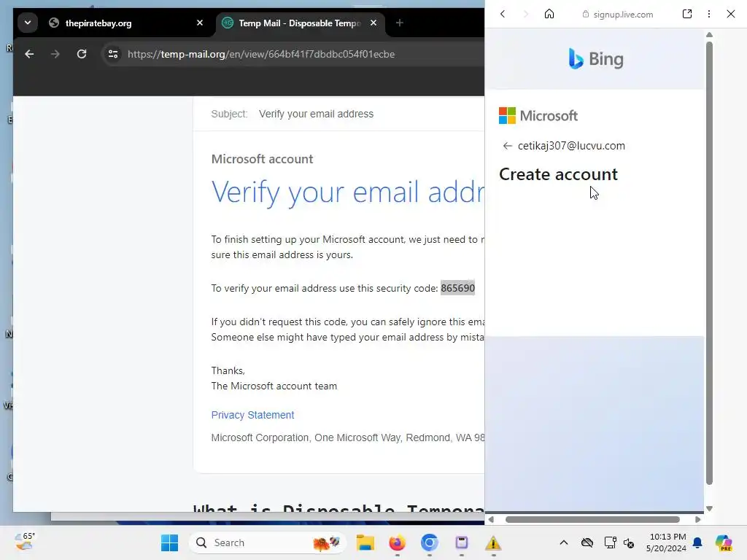The width and height of the screenshot is (747, 560).
Task: Go forward in the Bing side panel
Action: click(526, 14)
